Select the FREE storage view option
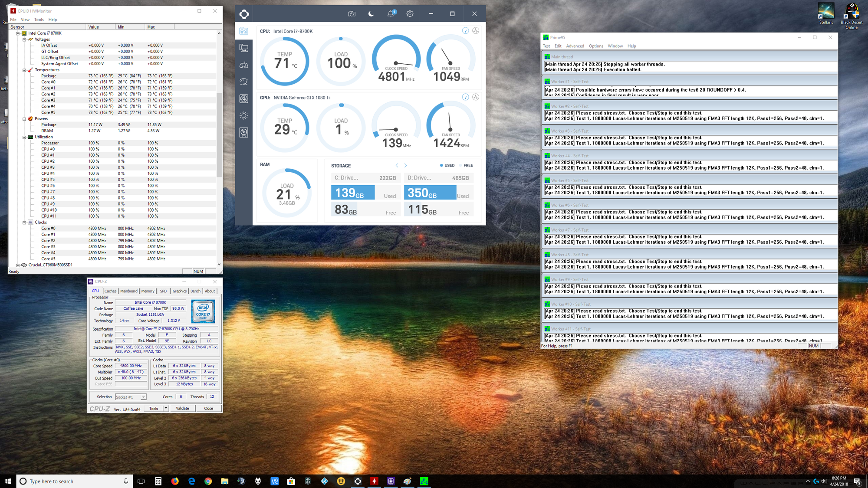The height and width of the screenshot is (488, 868). [x=467, y=165]
